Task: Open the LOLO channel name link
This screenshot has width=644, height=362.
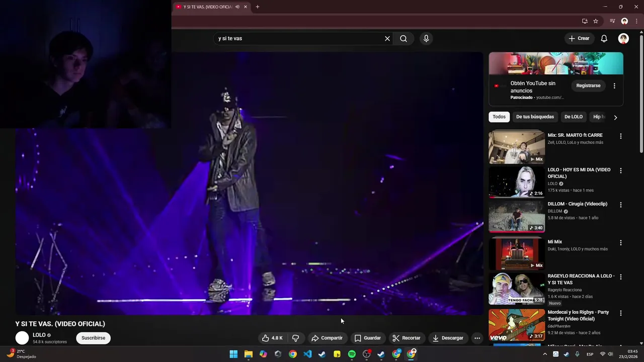Action: coord(39,335)
